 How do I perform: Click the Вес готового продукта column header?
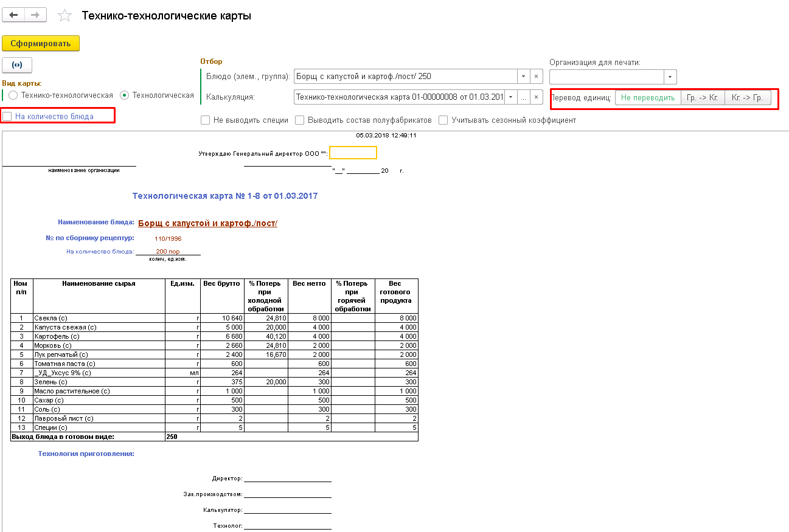(x=397, y=296)
